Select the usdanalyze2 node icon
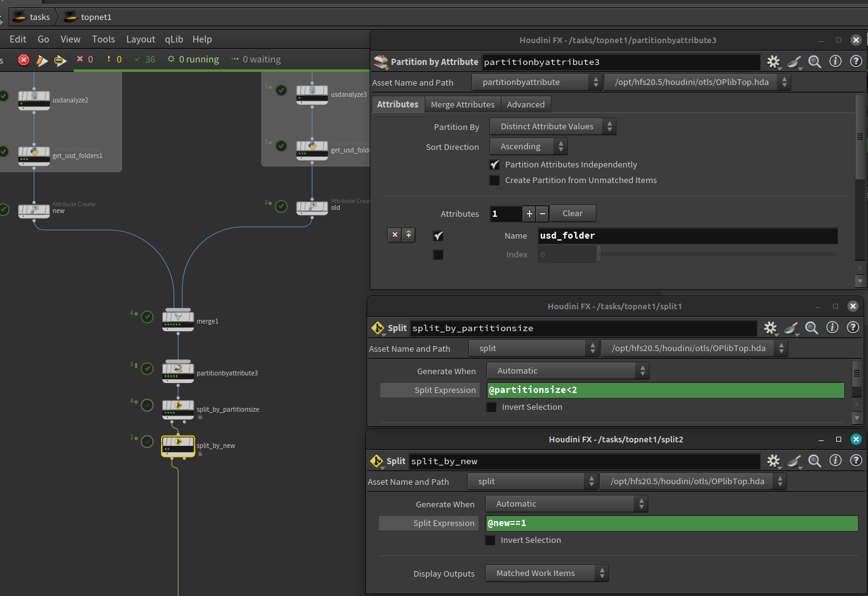Viewport: 868px width, 596px height. (x=34, y=99)
